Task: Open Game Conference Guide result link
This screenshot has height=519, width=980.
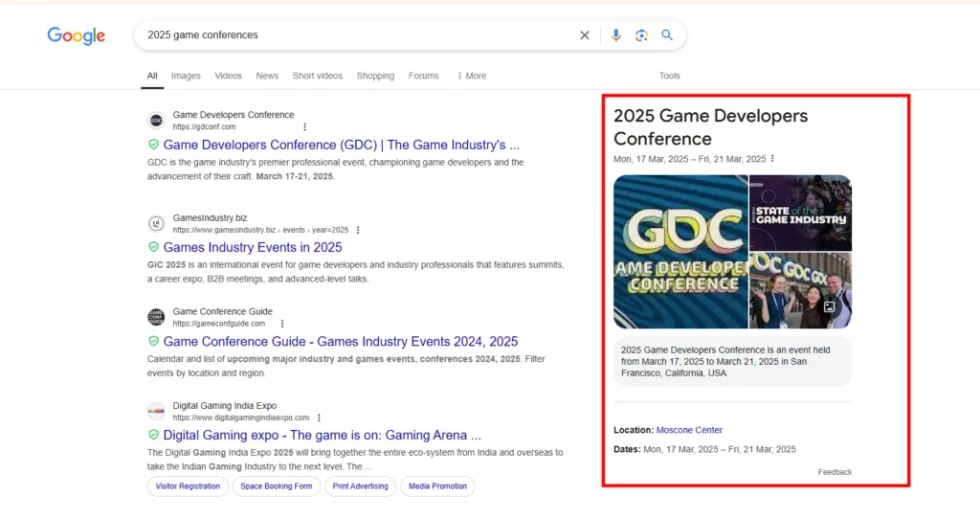Action: click(341, 342)
